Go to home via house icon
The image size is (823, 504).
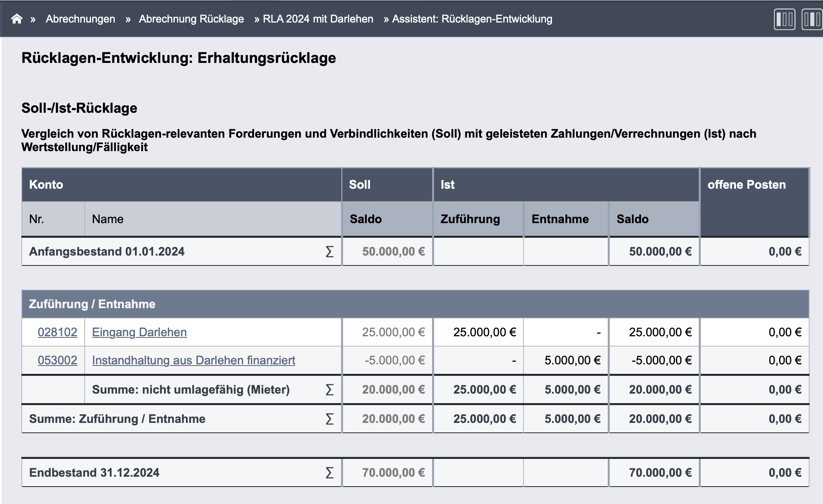click(17, 19)
